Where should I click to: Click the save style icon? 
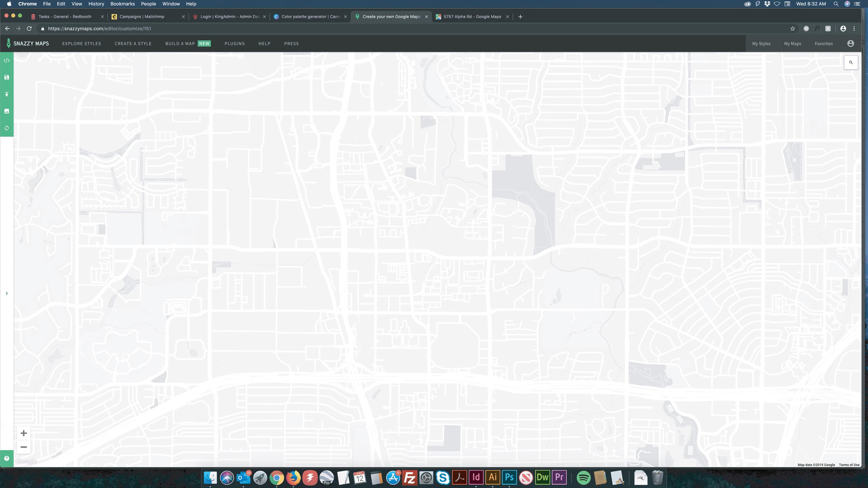[x=6, y=77]
